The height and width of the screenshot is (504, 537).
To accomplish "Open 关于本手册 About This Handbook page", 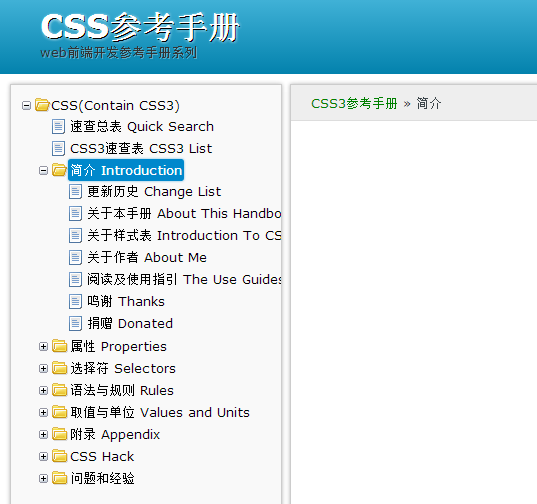I will pos(184,214).
